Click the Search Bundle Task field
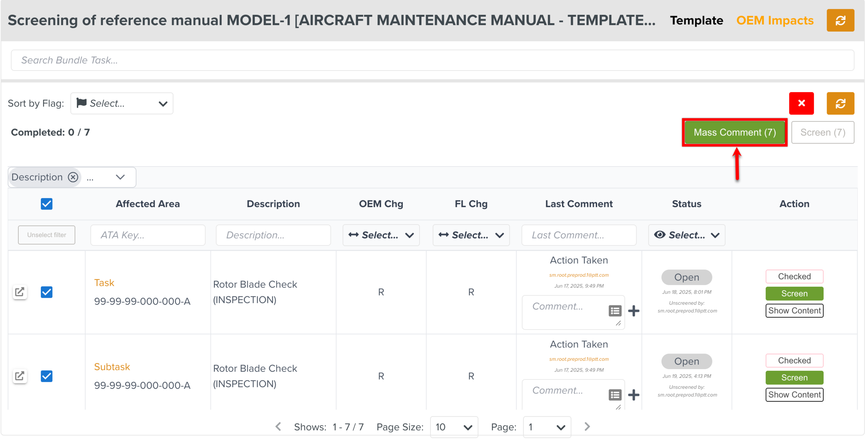Screen dimensions: 868x440 pos(432,60)
